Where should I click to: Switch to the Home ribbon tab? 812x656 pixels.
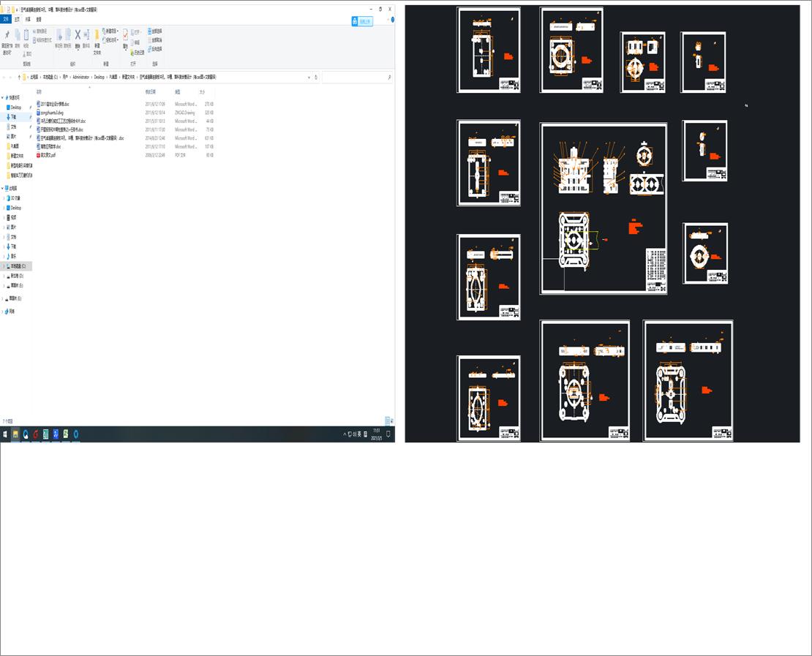(x=17, y=19)
